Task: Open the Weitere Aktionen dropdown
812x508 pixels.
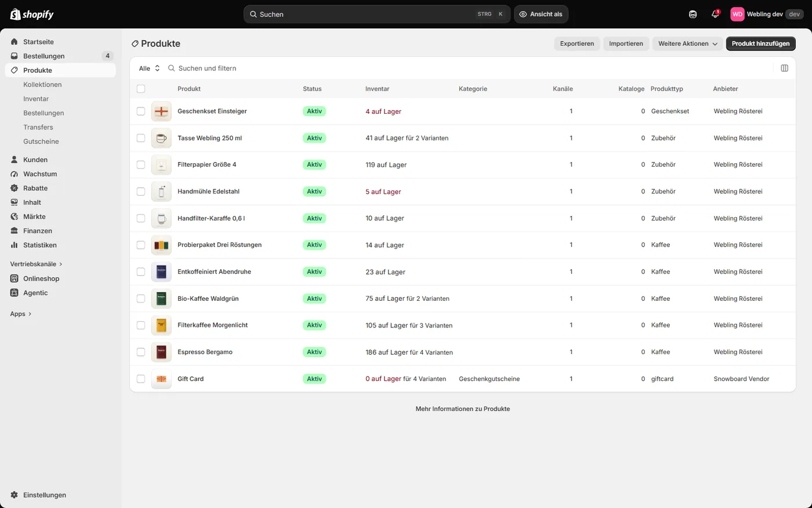Action: 687,44
